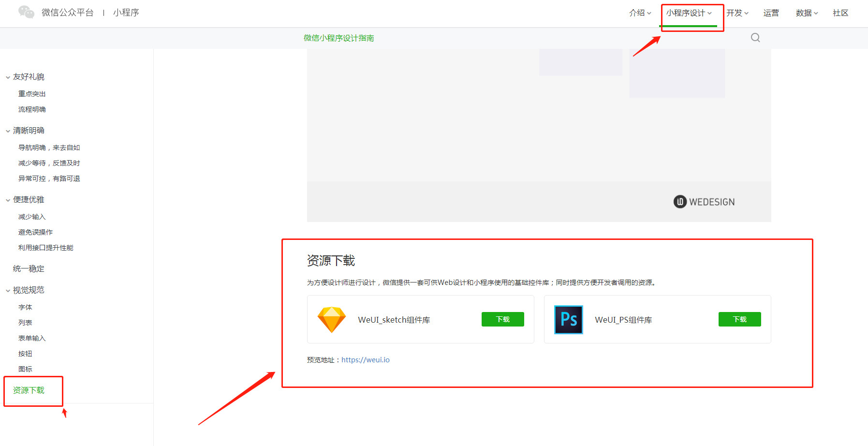Open 字体 in sidebar
868x446 pixels.
tap(25, 307)
